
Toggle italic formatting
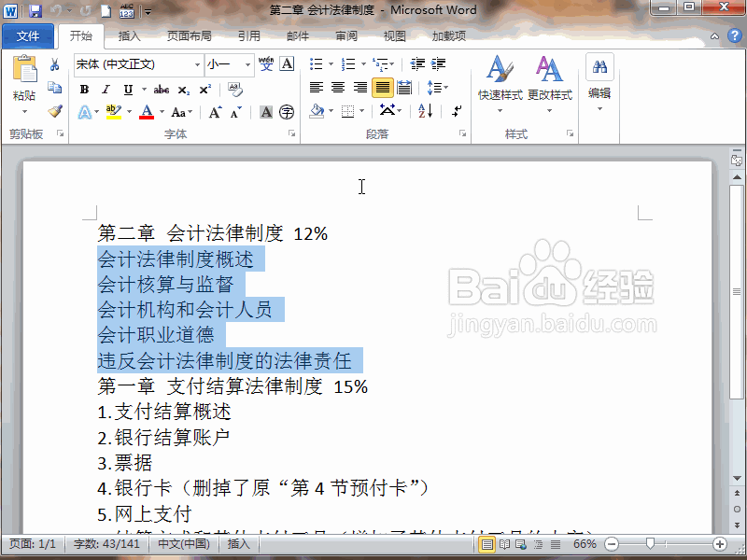click(x=106, y=90)
